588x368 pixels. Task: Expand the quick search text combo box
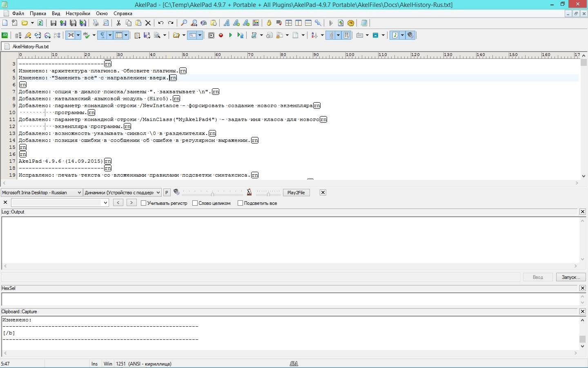(x=105, y=202)
